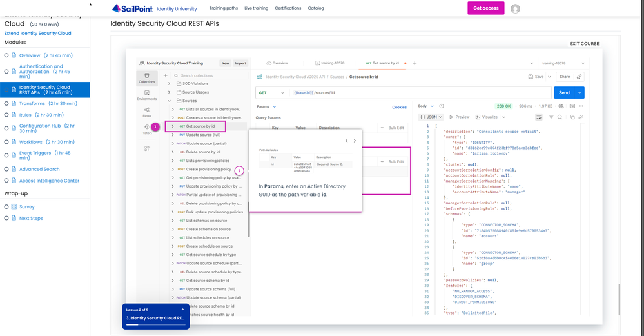This screenshot has width=644, height=336.
Task: Click the document icon beside Transforms module
Action: tap(14, 104)
